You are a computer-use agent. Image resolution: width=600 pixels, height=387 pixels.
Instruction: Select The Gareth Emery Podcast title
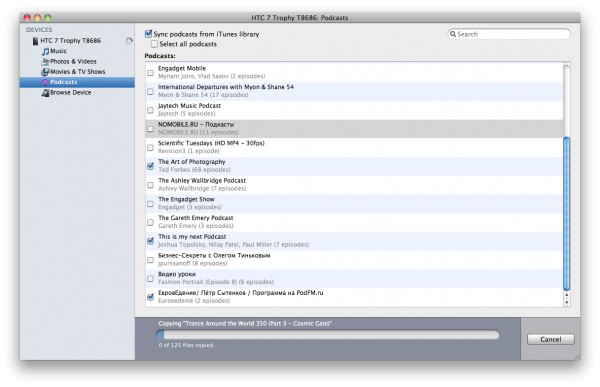click(196, 218)
